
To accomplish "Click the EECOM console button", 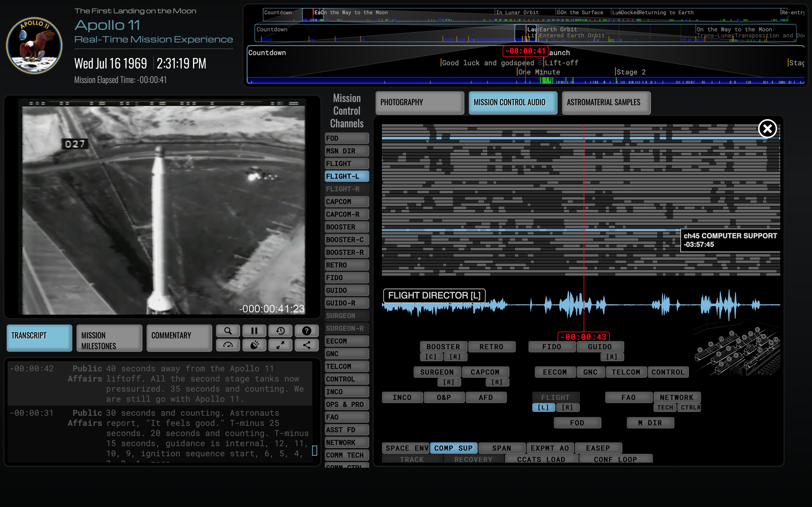I will tap(555, 372).
